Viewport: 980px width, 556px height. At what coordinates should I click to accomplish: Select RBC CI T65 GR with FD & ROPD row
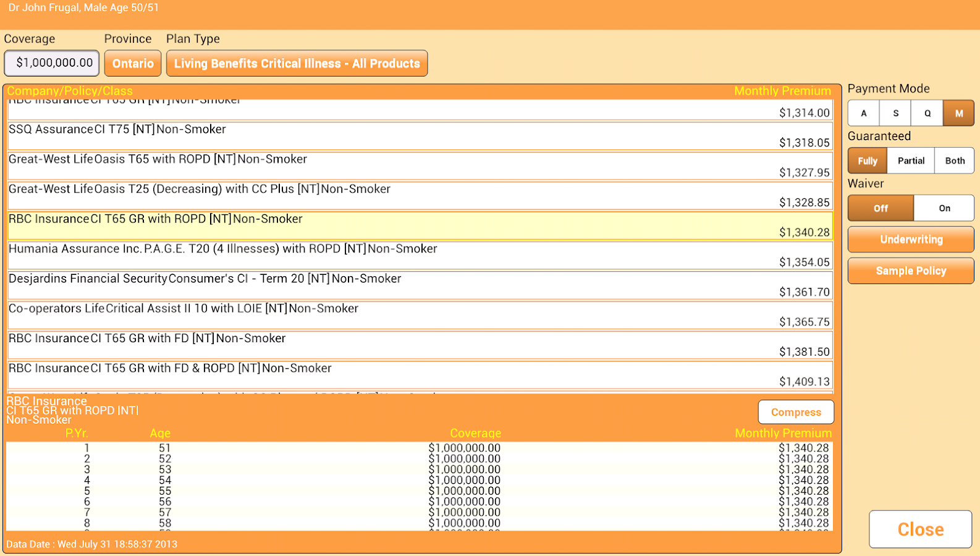(420, 375)
